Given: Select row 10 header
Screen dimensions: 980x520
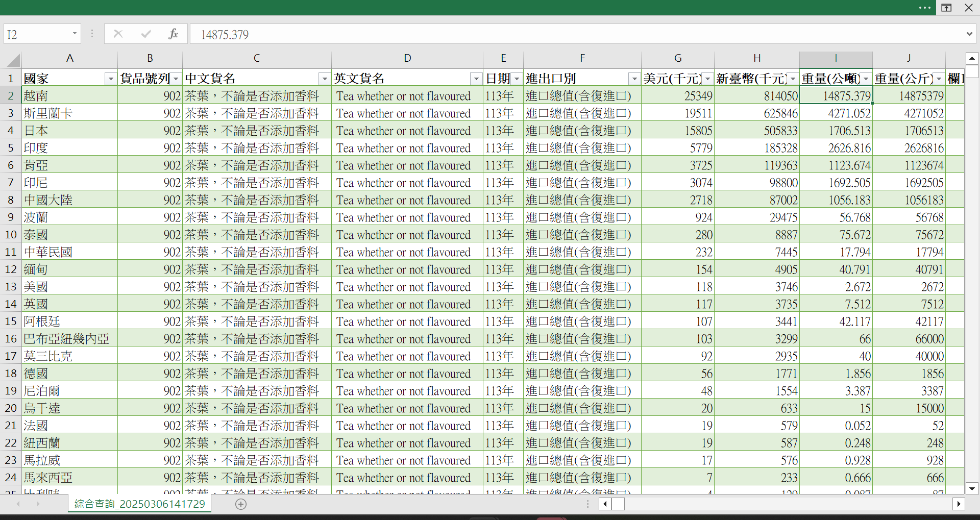Looking at the screenshot, I should tap(11, 235).
